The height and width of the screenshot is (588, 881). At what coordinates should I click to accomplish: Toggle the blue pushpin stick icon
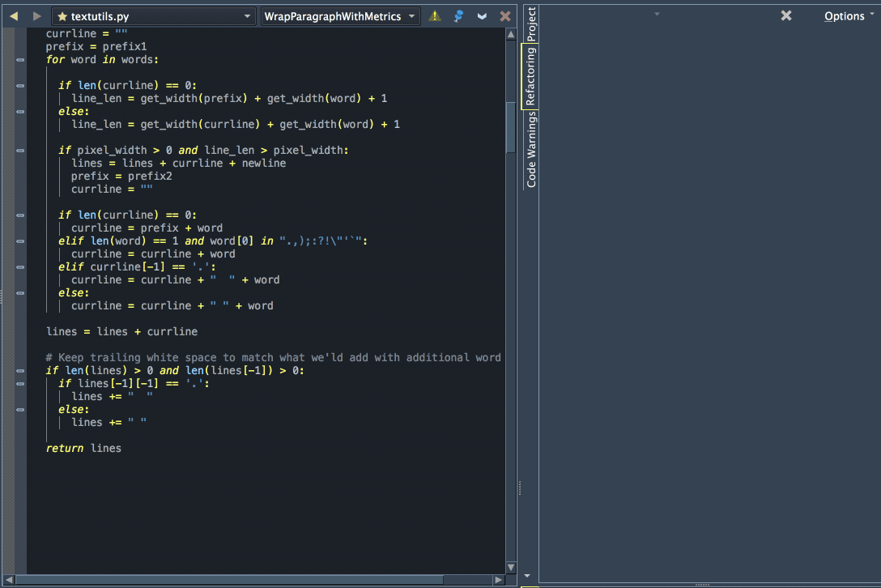pyautogui.click(x=458, y=16)
